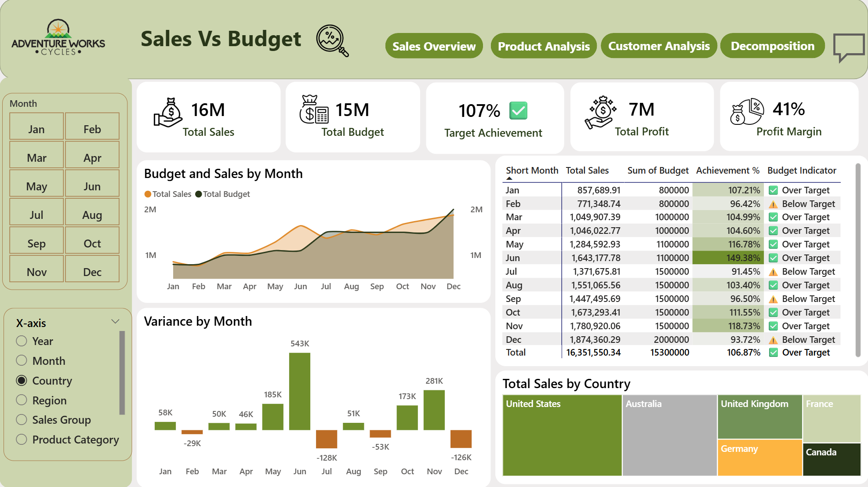Image resolution: width=868 pixels, height=487 pixels.
Task: Click the Adventure Works Cycles logo
Action: pos(58,37)
